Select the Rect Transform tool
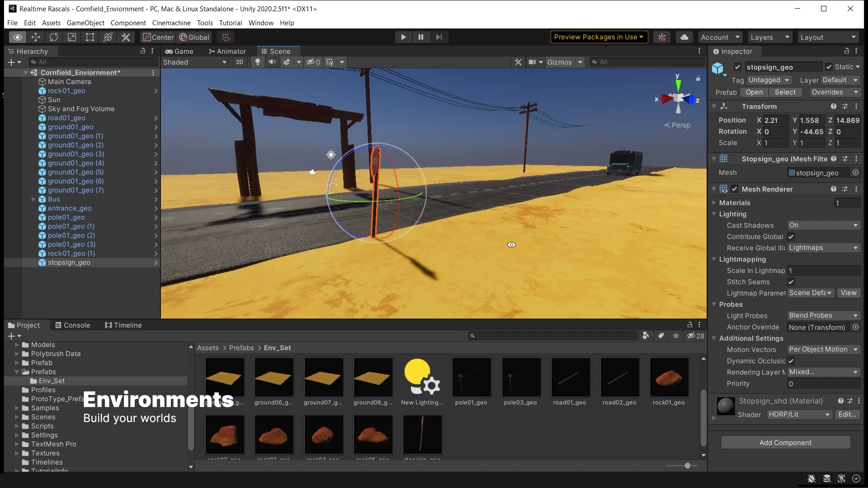 [x=90, y=37]
